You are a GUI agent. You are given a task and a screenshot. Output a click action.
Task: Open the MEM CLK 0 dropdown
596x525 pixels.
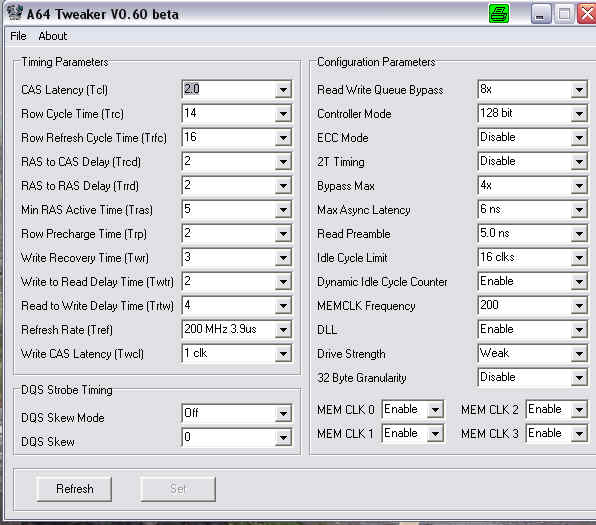click(x=435, y=410)
